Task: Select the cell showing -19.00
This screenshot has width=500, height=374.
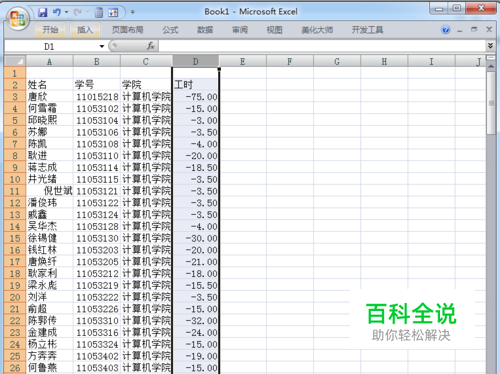Action: click(x=195, y=356)
